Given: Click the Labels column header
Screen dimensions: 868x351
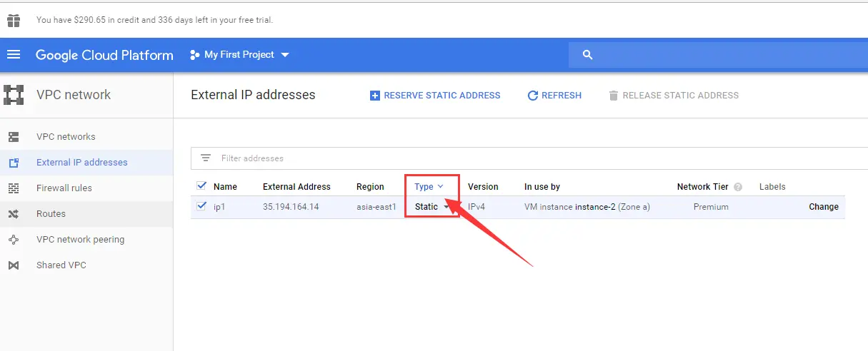Looking at the screenshot, I should tap(772, 187).
